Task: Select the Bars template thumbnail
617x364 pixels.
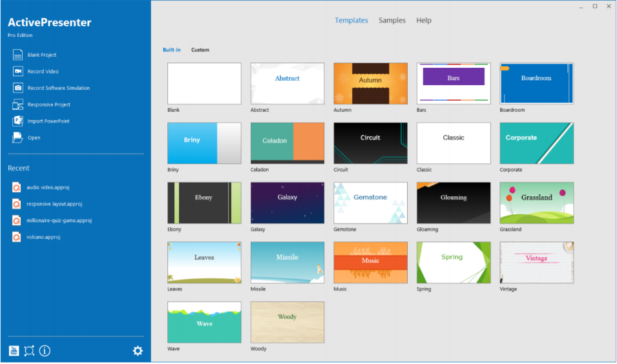Action: point(454,83)
